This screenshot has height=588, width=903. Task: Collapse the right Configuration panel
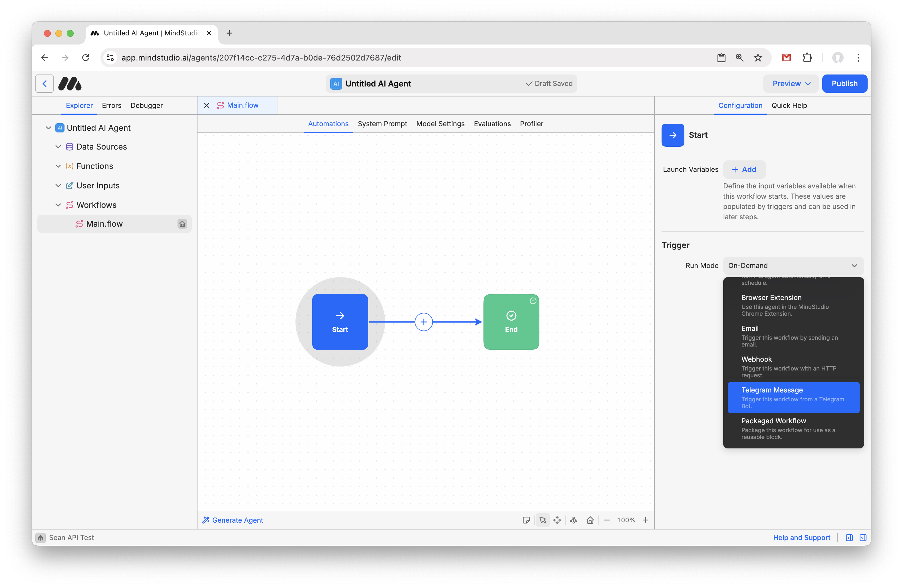(x=863, y=537)
